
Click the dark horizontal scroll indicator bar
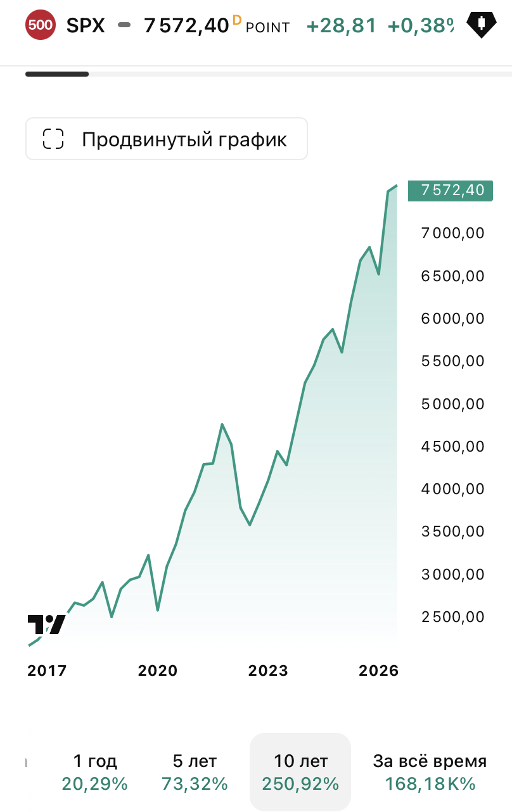(57, 74)
